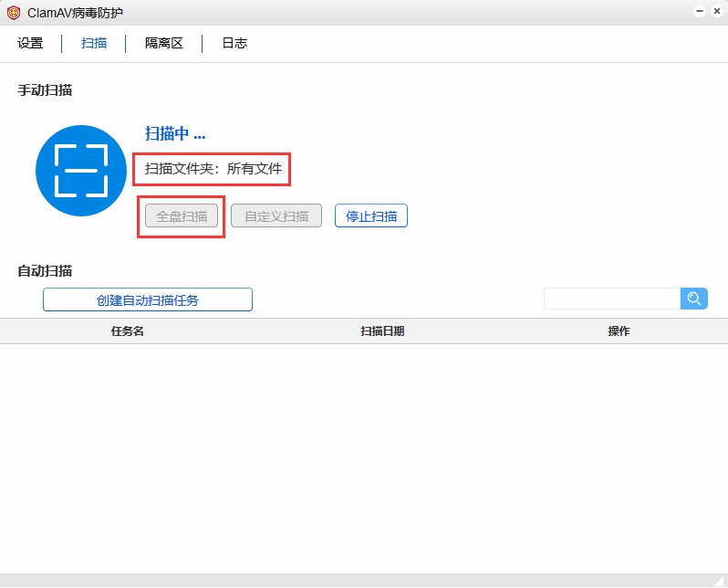Image resolution: width=728 pixels, height=588 pixels.
Task: Switch to the 扫描 tab
Action: (x=94, y=43)
